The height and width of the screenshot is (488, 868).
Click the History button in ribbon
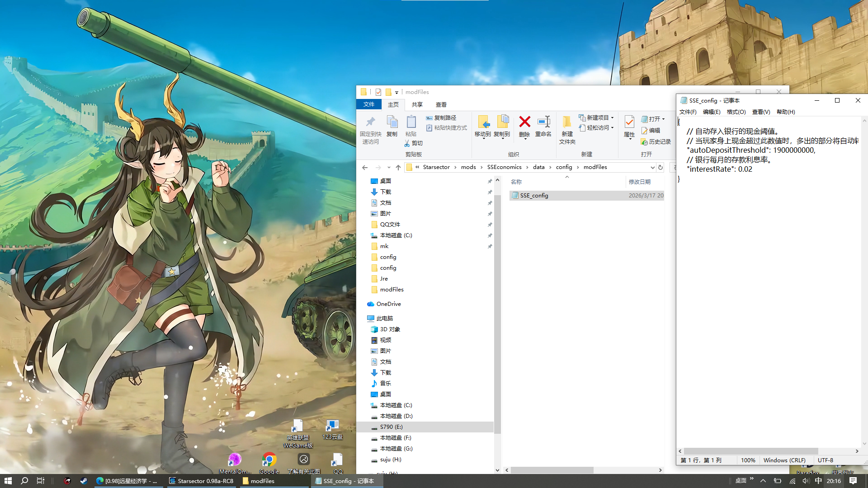[x=656, y=142]
